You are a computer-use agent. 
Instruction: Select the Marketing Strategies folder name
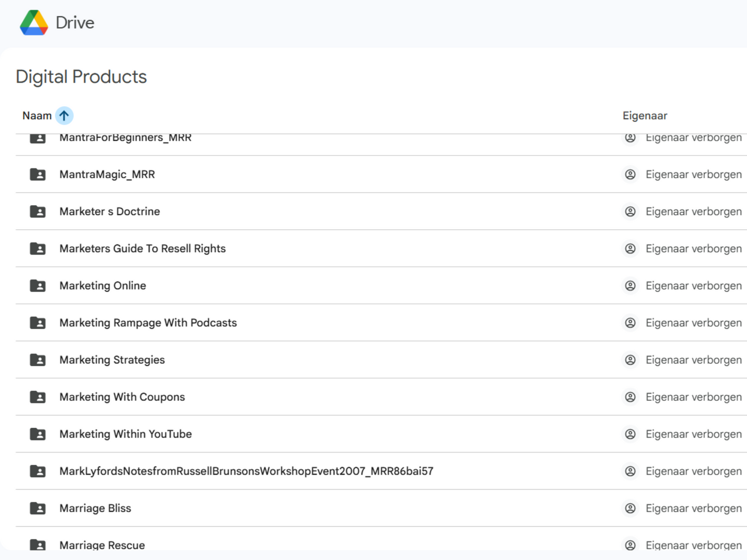pyautogui.click(x=112, y=360)
